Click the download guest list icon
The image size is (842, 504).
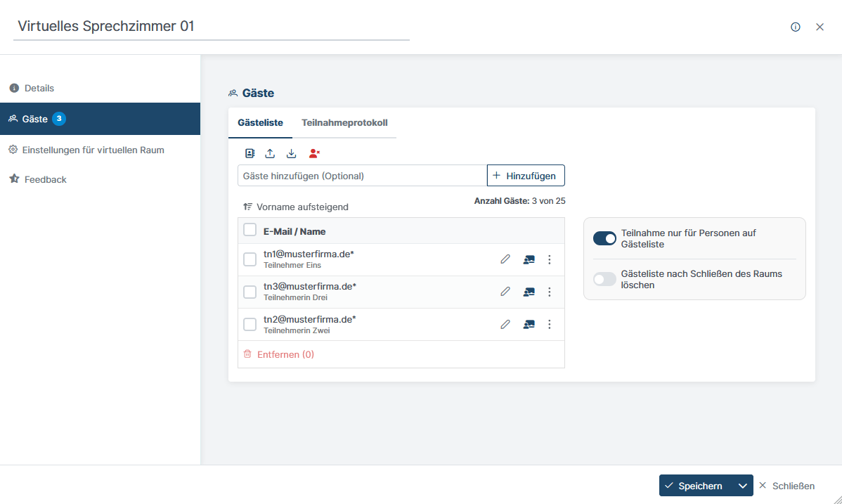click(292, 153)
